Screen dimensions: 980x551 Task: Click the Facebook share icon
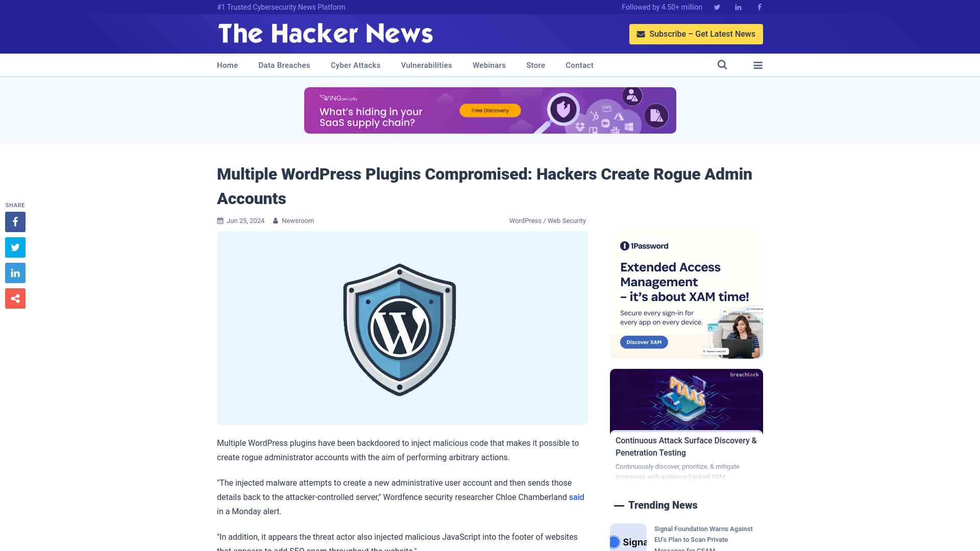[x=15, y=222]
